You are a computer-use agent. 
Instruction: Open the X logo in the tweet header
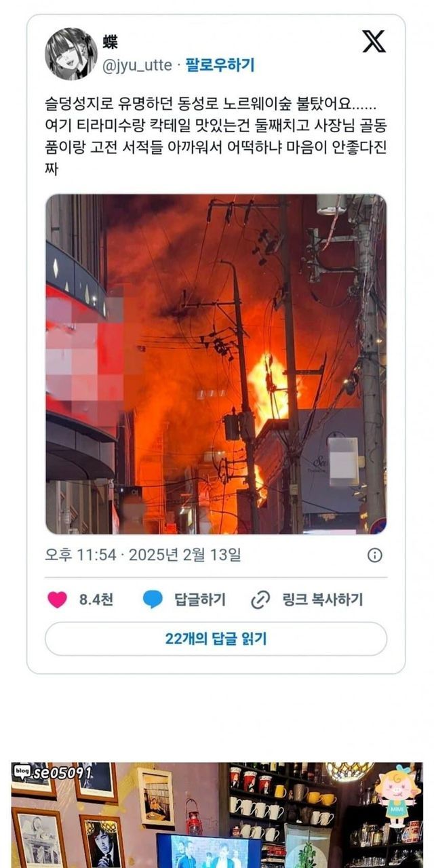[x=374, y=41]
